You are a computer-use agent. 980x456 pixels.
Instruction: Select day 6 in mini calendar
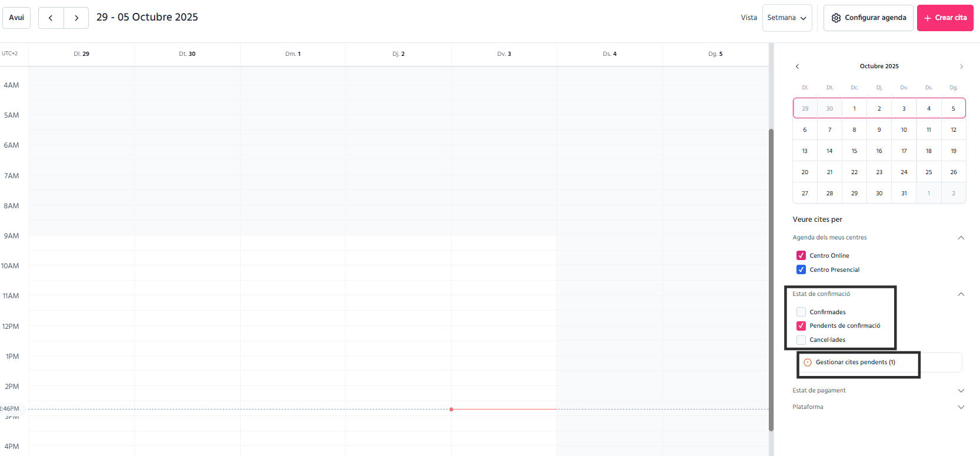pos(805,130)
